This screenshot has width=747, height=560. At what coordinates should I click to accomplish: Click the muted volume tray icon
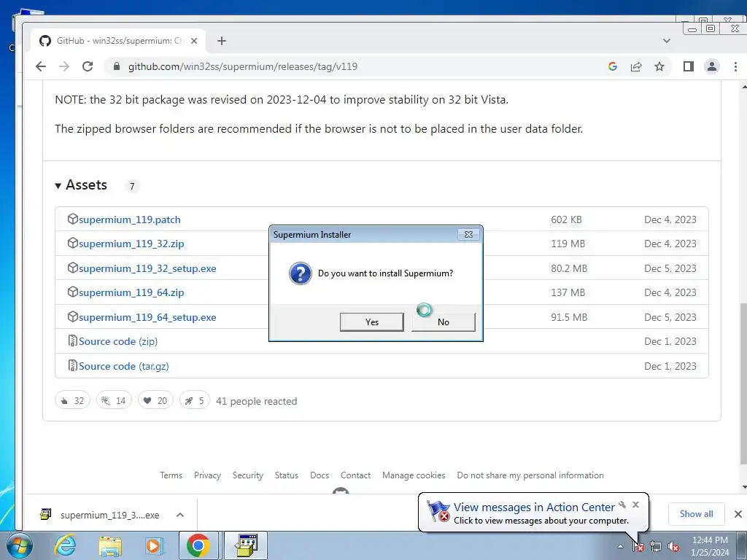click(673, 547)
